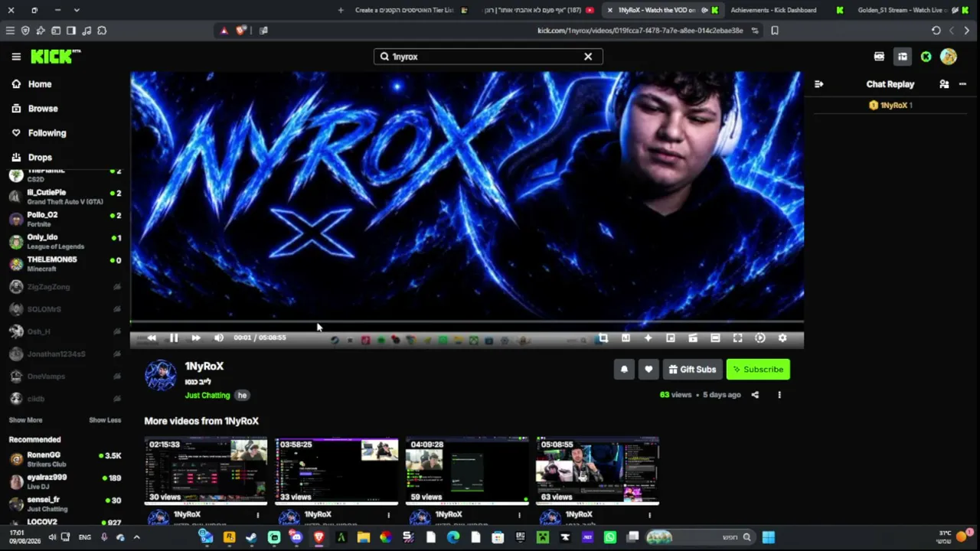The height and width of the screenshot is (551, 980).
Task: Open WhatsApp from the taskbar
Action: point(610,537)
